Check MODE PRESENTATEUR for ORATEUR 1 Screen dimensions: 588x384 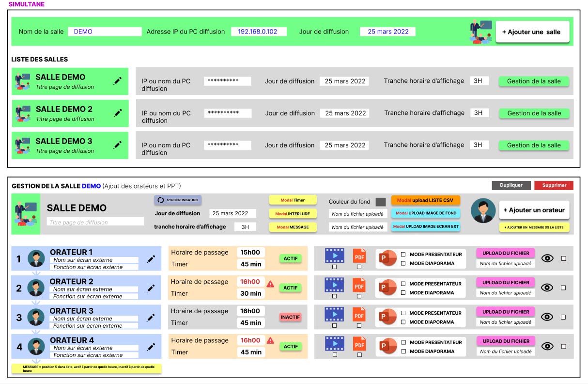pyautogui.click(x=403, y=254)
